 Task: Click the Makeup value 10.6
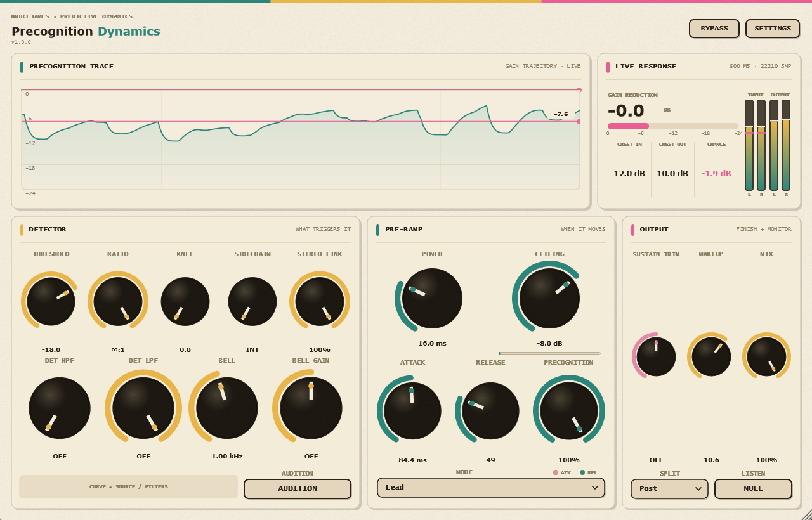pos(711,460)
